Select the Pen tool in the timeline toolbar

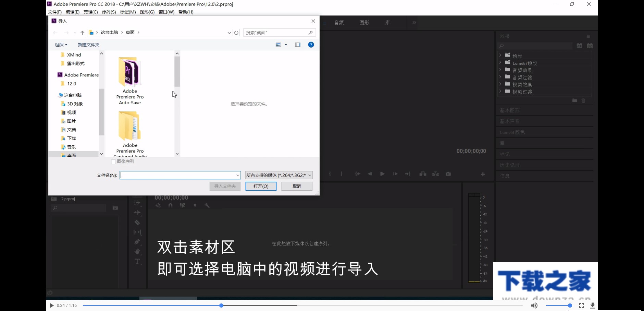[x=137, y=242]
